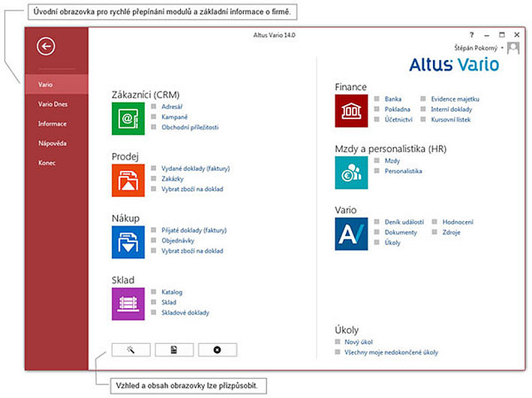Screen dimensions: 532x398
Task: Open the Prodej orange tile
Action: (128, 181)
